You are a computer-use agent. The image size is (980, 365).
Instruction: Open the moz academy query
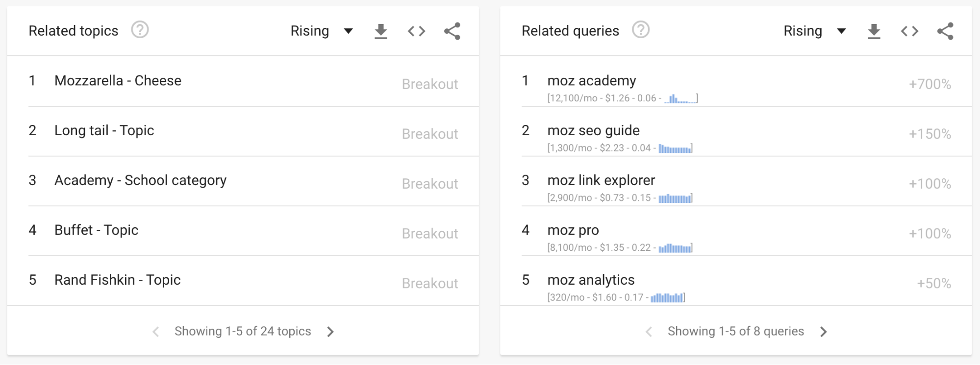coord(592,80)
